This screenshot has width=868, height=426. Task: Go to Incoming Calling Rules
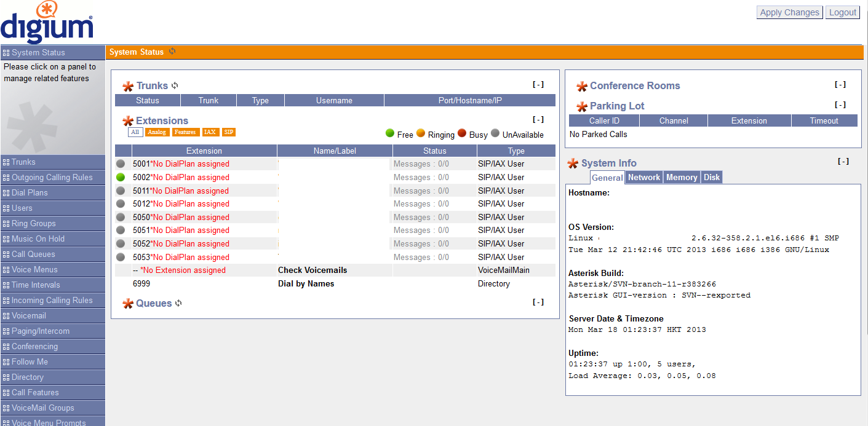pos(52,301)
